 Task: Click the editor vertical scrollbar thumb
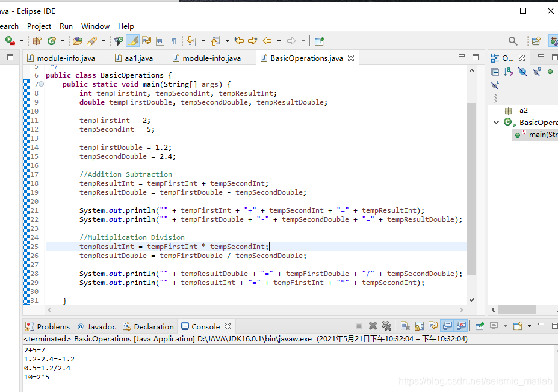pos(471,189)
